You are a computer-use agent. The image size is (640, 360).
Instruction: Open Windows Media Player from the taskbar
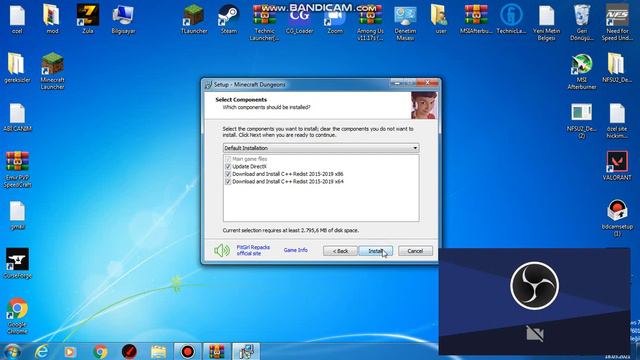click(x=70, y=351)
